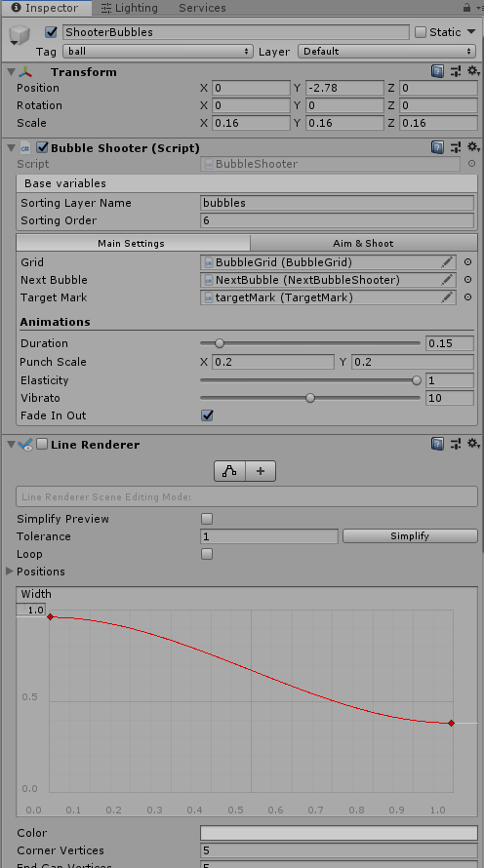Image resolution: width=484 pixels, height=868 pixels.
Task: Select the last width curve keyframe
Action: point(452,723)
